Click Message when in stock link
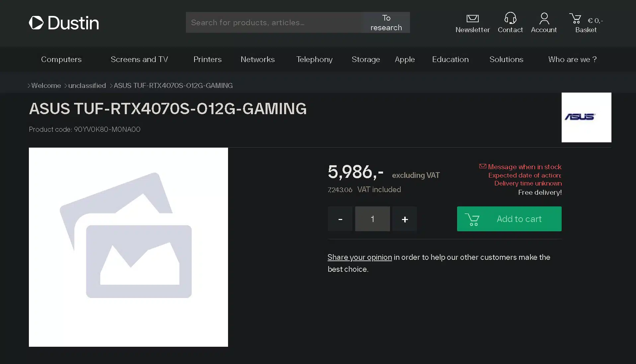Image resolution: width=636 pixels, height=364 pixels. tap(524, 167)
